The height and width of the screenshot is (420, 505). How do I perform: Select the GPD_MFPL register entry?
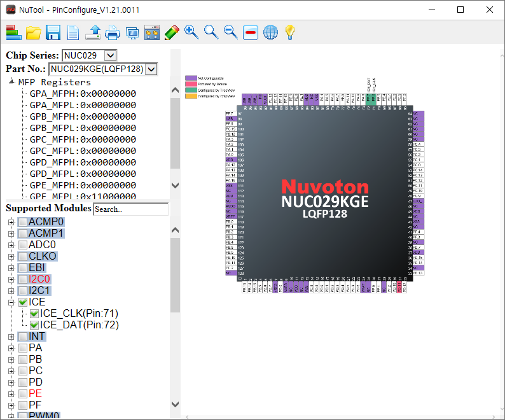point(83,174)
